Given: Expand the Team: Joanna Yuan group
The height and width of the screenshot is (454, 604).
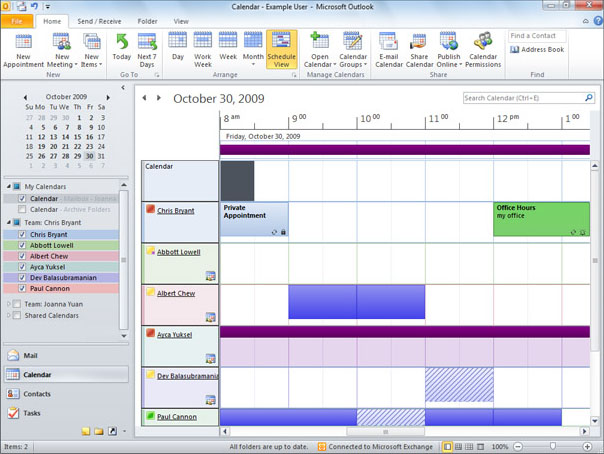Looking at the screenshot, I should click(x=9, y=304).
